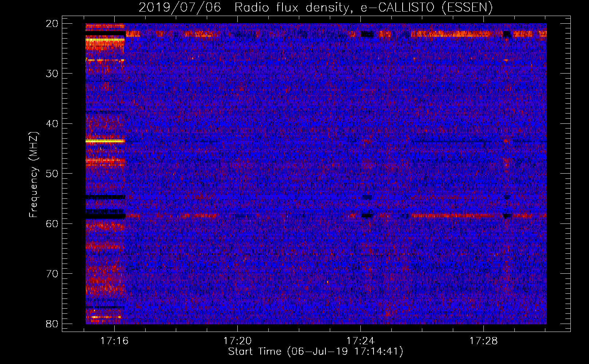Click the 'Start Time (06-Jul-19 17:14:41)' label
The width and height of the screenshot is (589, 364).
316,352
